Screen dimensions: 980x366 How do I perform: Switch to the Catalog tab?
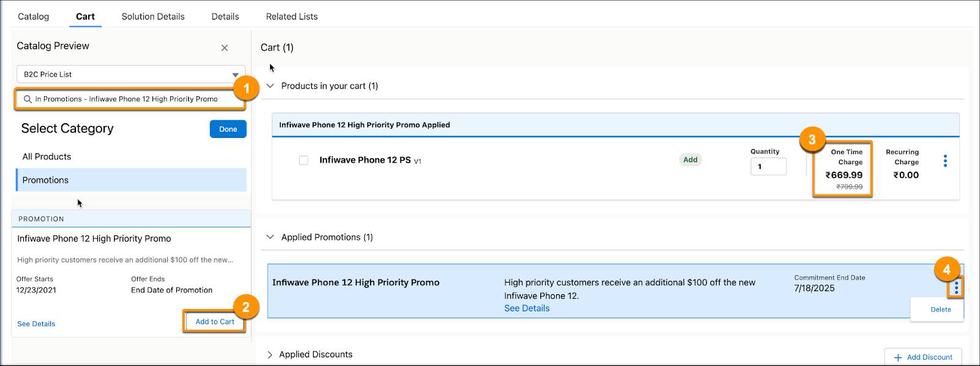(x=33, y=16)
